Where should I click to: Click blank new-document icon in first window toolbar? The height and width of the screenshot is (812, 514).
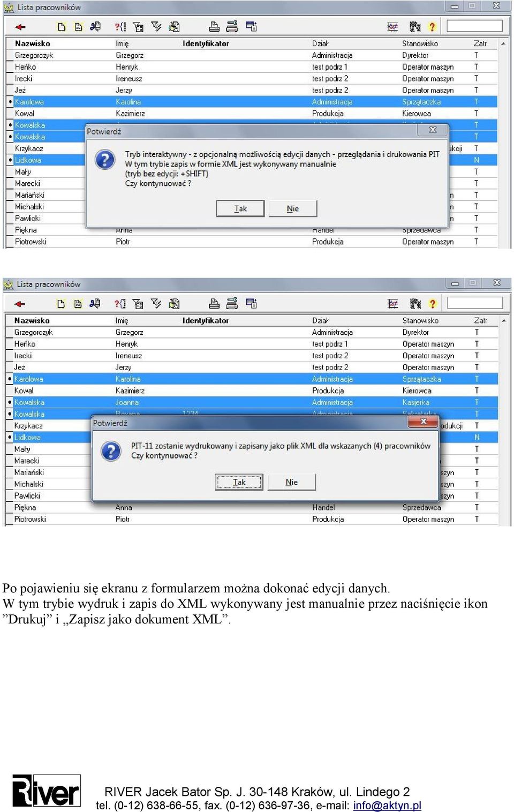coord(62,27)
